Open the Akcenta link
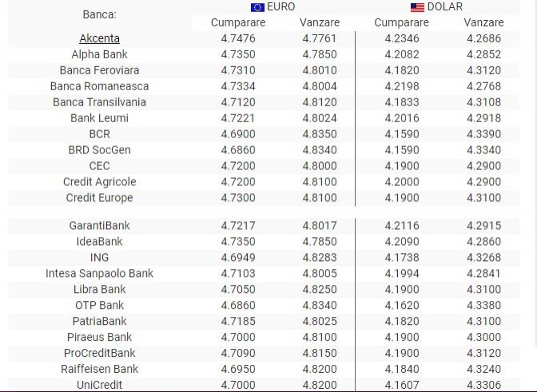The width and height of the screenshot is (537, 392). tap(99, 38)
